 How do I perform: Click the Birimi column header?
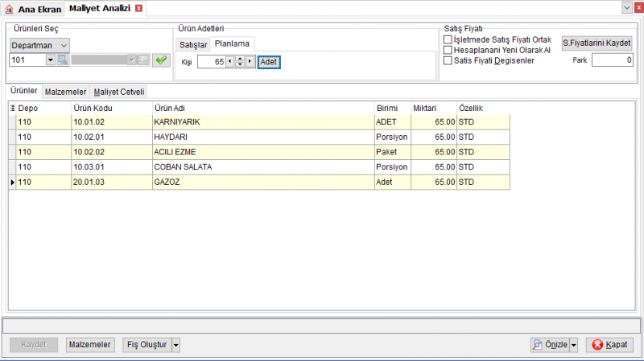pos(393,109)
